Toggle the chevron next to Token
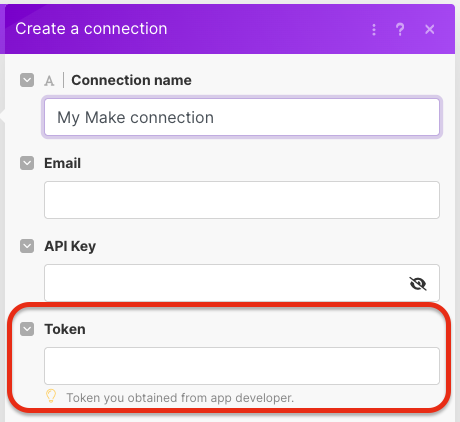 click(27, 329)
